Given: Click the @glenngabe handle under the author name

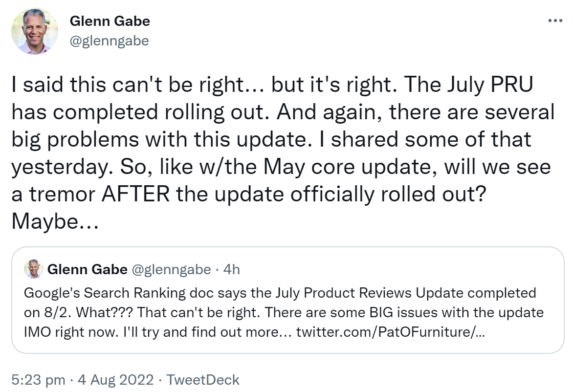Looking at the screenshot, I should click(109, 41).
